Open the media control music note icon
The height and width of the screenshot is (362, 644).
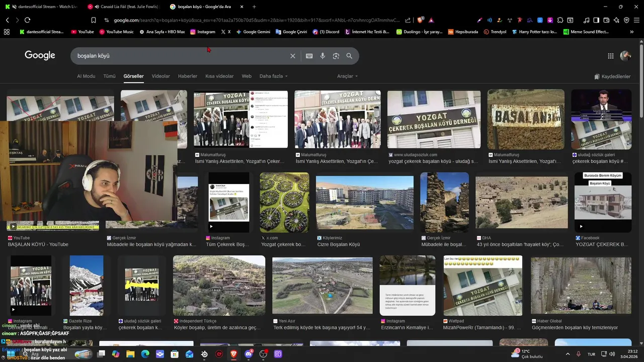[587, 20]
